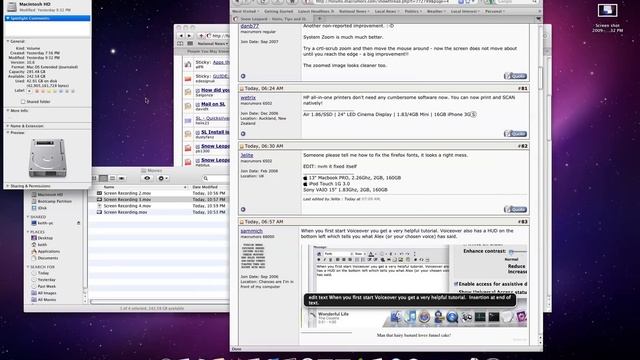This screenshot has height=360, width=640.
Task: Open the 'Mail on SL' thread link
Action: [213, 104]
